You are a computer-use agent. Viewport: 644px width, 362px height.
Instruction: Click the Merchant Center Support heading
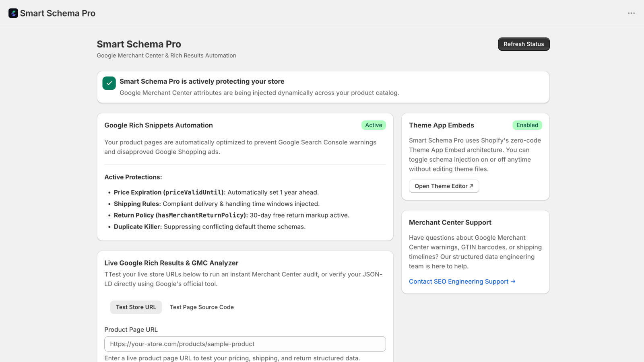(450, 222)
